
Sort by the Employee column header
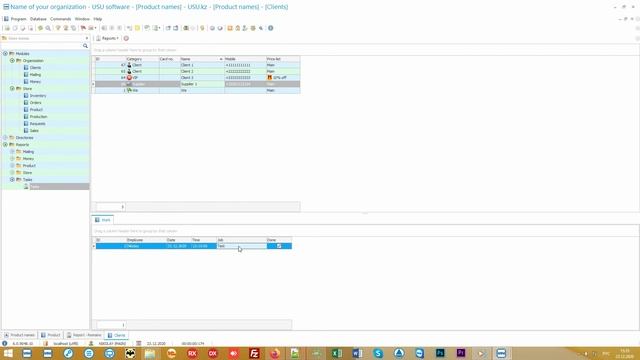coord(146,240)
